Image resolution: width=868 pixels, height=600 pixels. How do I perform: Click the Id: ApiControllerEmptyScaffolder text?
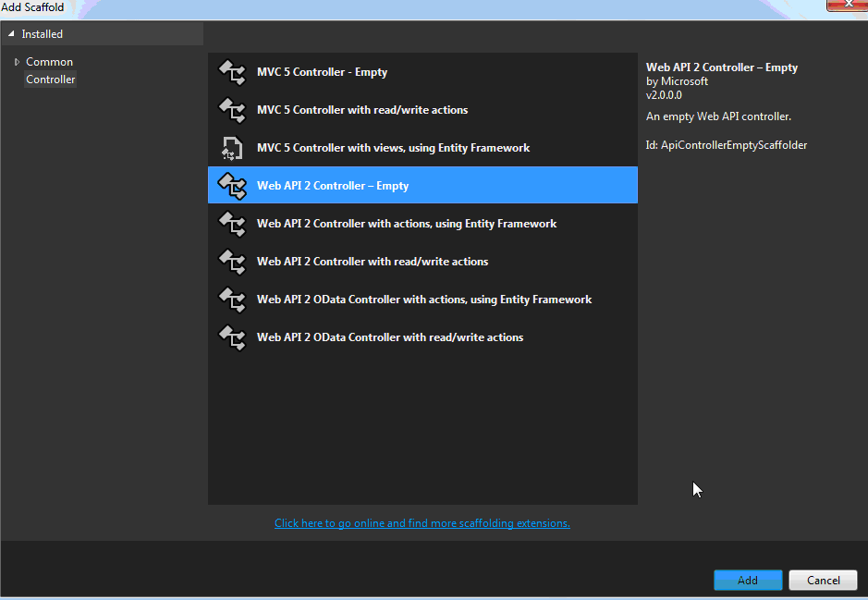(727, 145)
